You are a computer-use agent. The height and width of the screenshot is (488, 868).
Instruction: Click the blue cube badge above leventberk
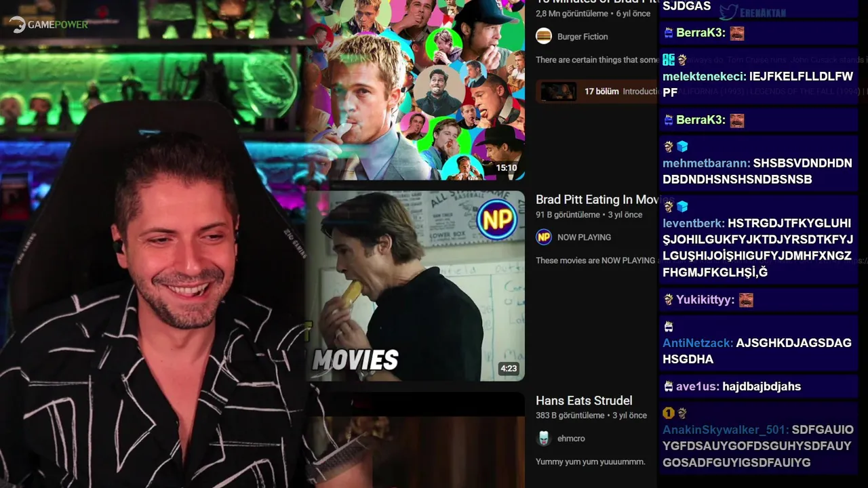(x=682, y=206)
